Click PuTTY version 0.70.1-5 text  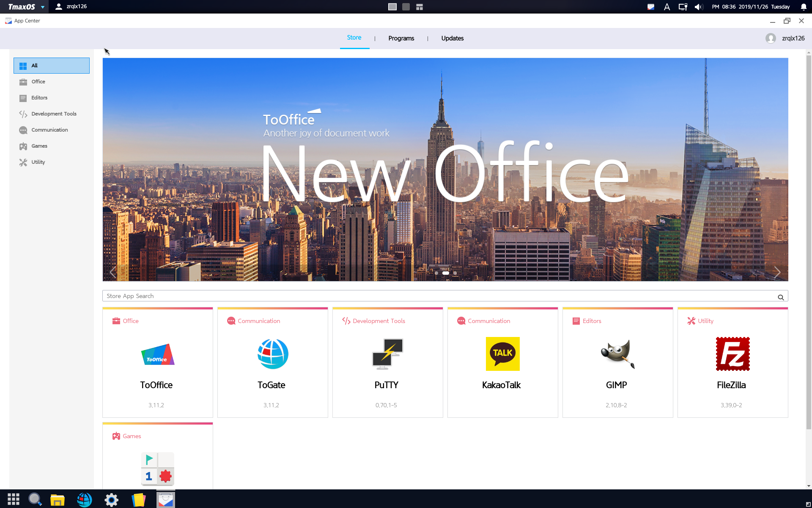pos(386,405)
